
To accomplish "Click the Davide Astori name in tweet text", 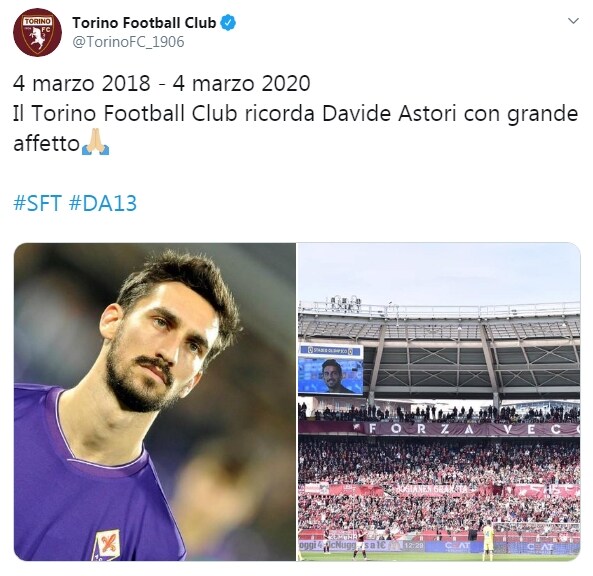I will pyautogui.click(x=389, y=113).
